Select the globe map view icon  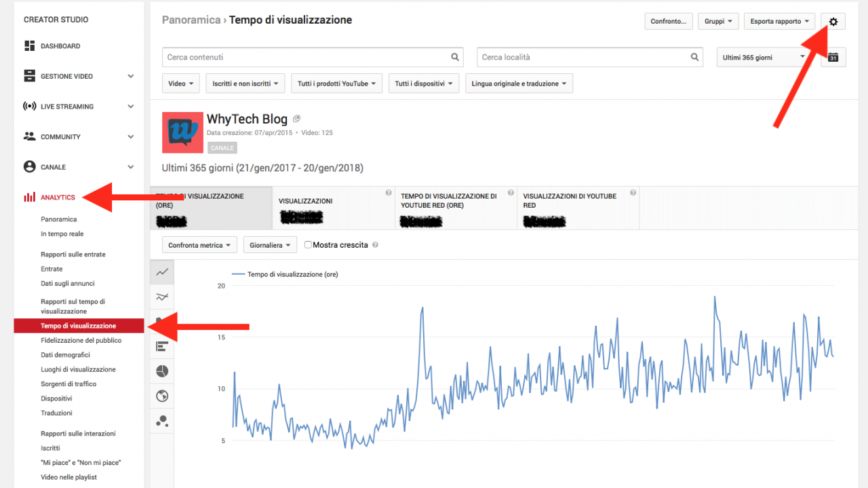(162, 396)
